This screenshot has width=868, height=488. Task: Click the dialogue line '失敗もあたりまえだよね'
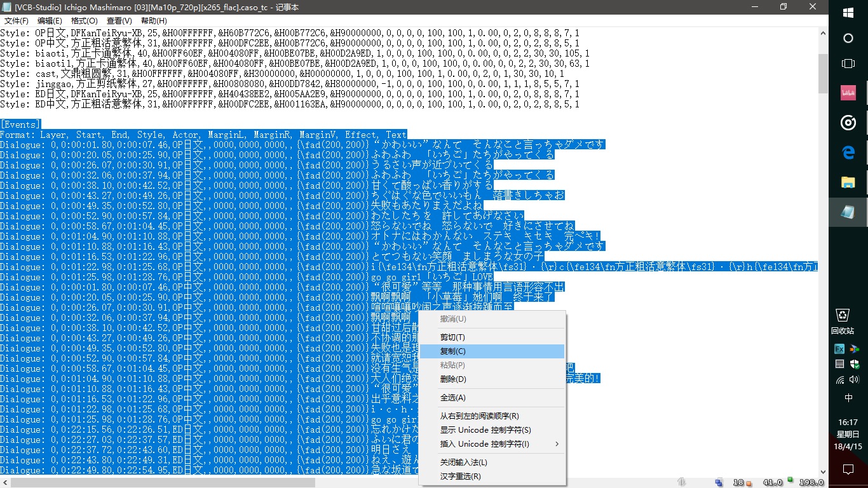241,206
